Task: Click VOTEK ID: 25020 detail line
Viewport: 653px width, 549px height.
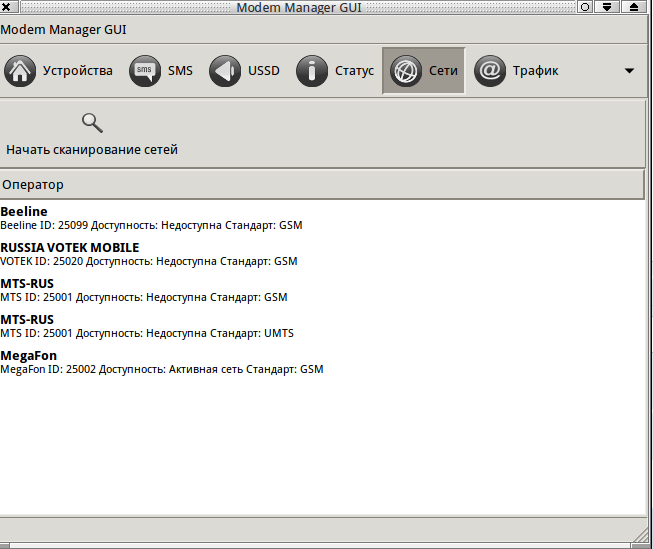Action: point(149,262)
